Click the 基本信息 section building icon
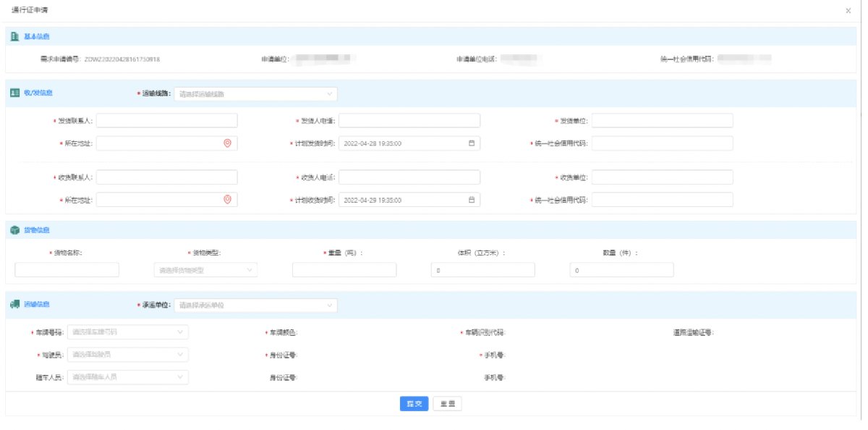Image resolution: width=868 pixels, height=430 pixels. (15, 36)
